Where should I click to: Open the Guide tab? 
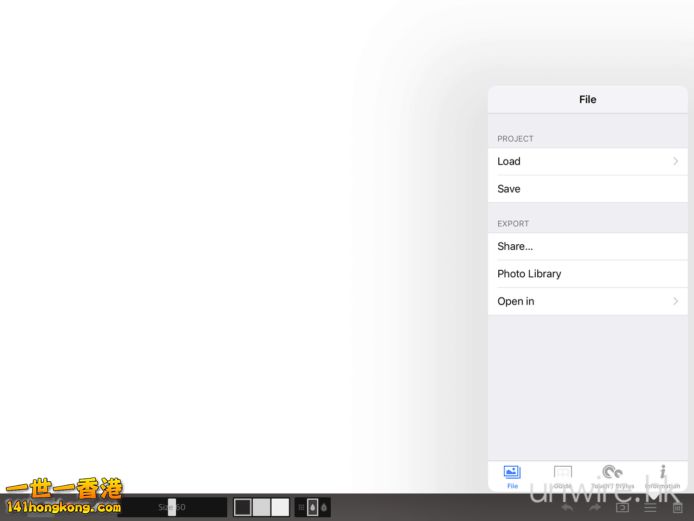563,474
